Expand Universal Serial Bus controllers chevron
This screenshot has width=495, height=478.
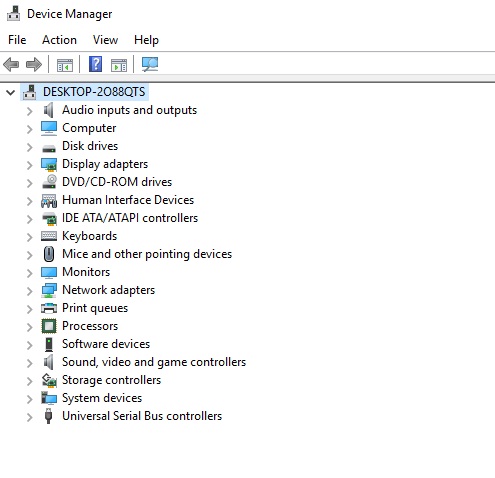pos(30,417)
